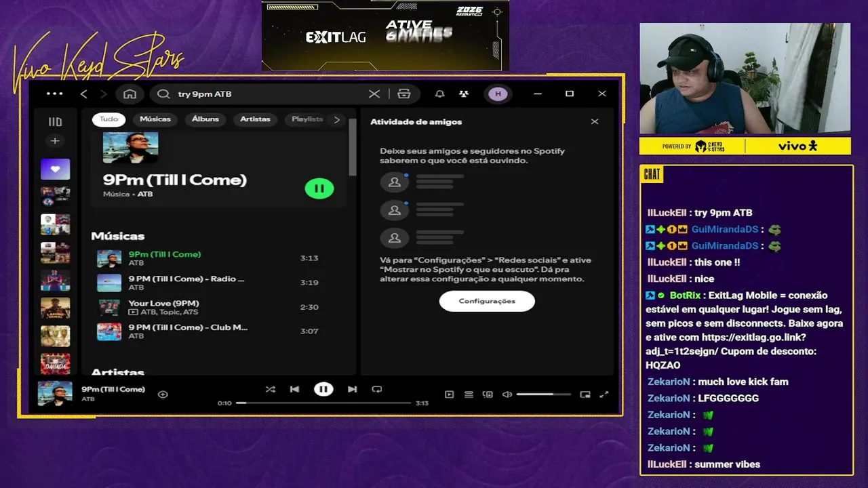Select the 'Playlists' filter chip
Viewport: 868px width, 488px height.
pyautogui.click(x=307, y=119)
